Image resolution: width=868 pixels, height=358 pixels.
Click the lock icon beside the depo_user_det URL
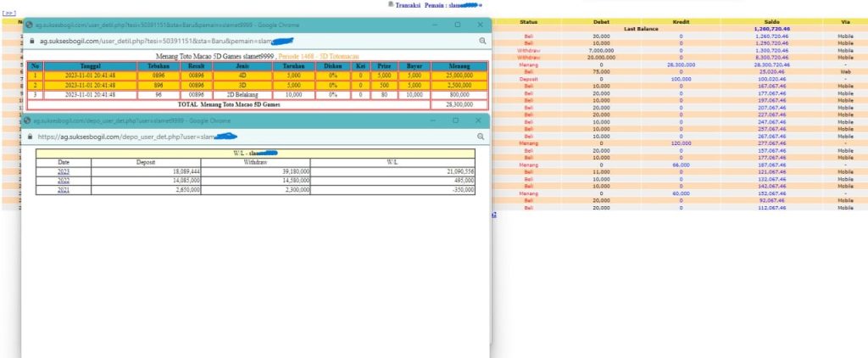coord(31,137)
